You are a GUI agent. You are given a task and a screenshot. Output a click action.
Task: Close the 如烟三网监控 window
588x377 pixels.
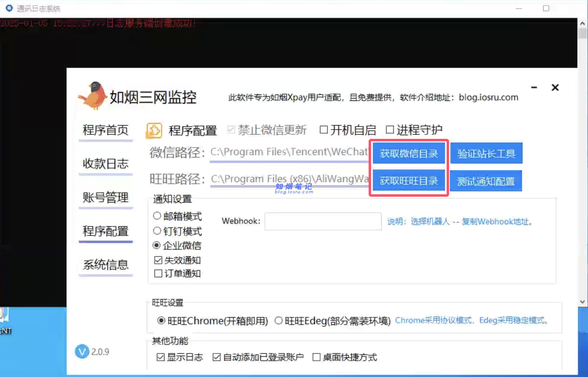[555, 88]
